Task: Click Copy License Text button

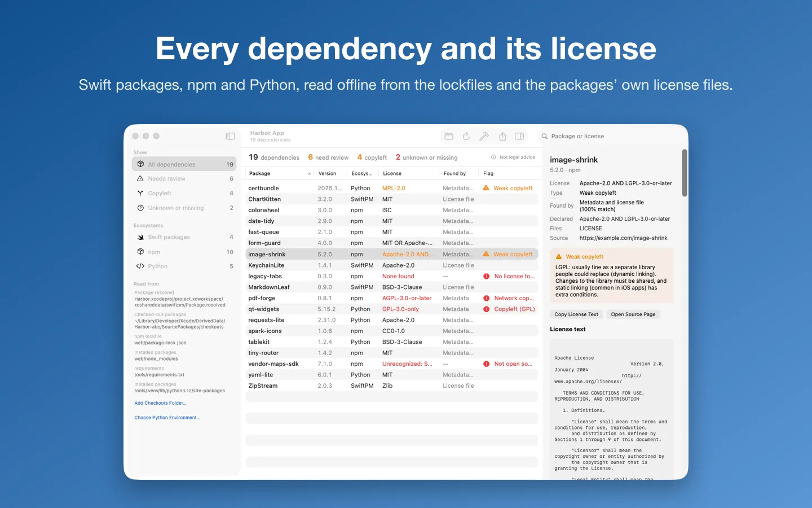Action: point(576,314)
